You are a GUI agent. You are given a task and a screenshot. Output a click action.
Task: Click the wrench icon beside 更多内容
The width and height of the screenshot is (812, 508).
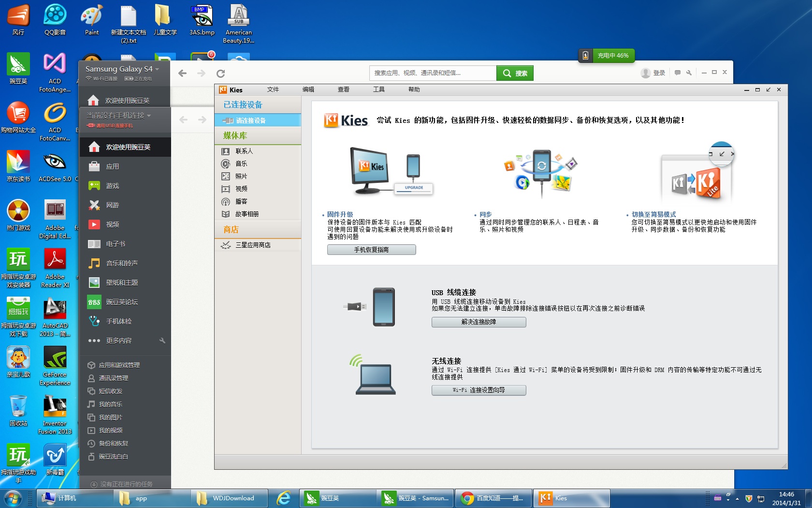(162, 341)
